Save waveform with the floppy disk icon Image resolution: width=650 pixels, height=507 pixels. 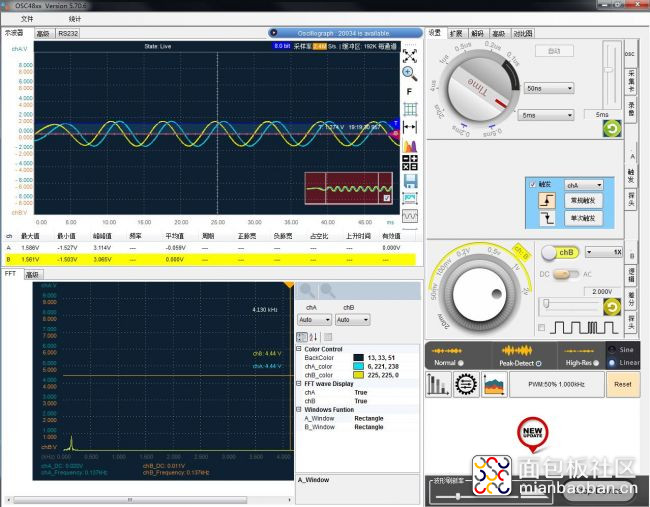point(410,181)
